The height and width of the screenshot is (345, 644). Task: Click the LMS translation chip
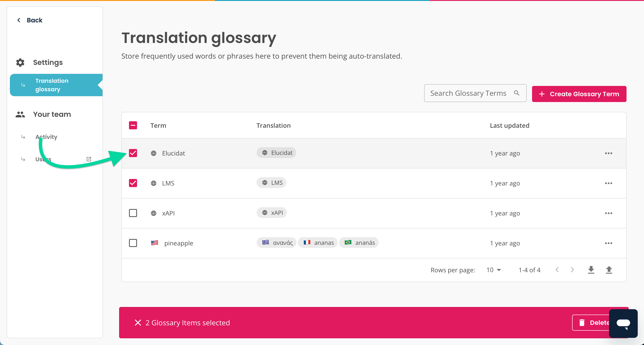(271, 183)
